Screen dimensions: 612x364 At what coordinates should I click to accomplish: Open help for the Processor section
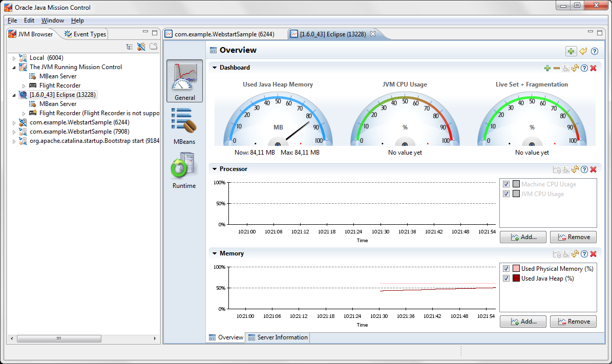(x=584, y=169)
